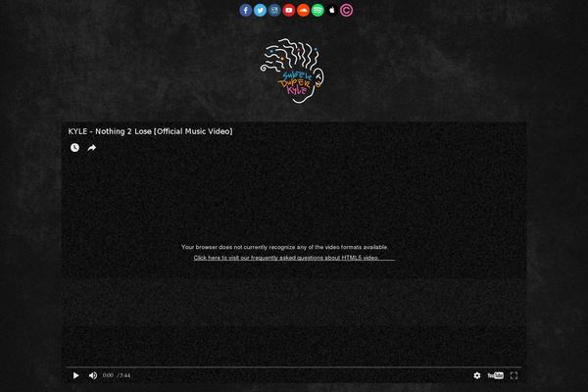Image resolution: width=588 pixels, height=392 pixels.
Task: Click the Share arrow icon
Action: pos(91,148)
